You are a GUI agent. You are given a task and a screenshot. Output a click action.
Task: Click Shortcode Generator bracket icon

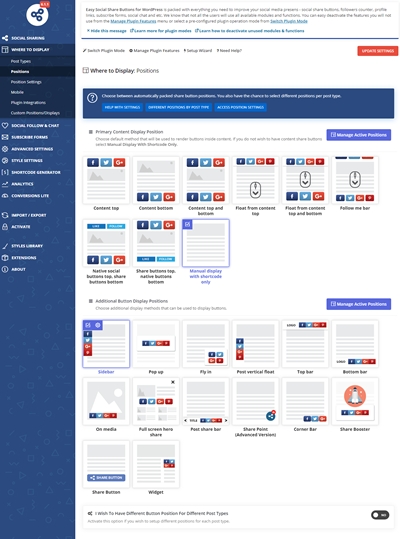click(x=5, y=172)
